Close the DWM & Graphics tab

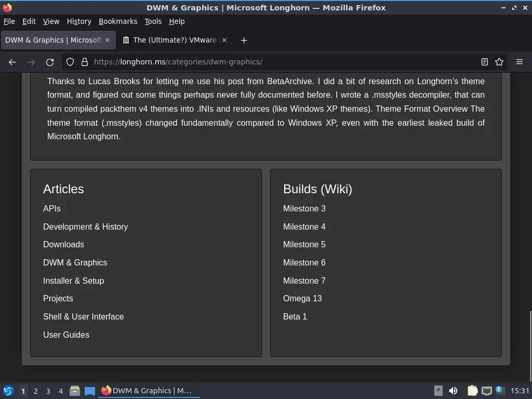tap(108, 40)
